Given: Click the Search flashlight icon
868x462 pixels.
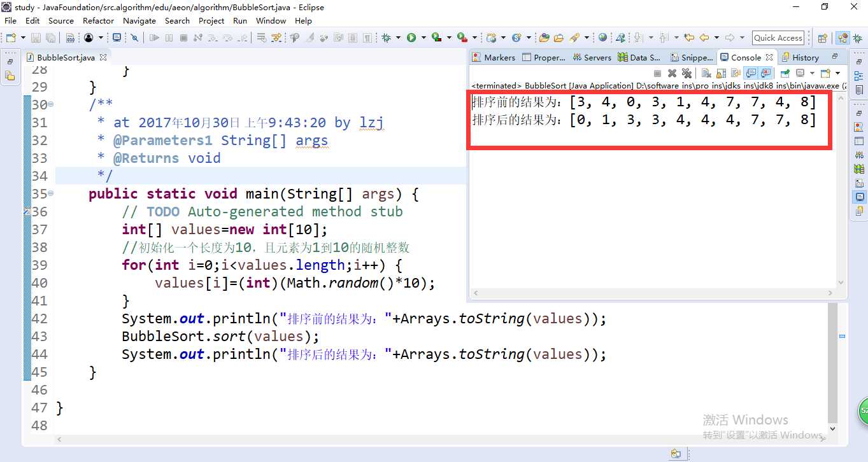Looking at the screenshot, I should click(574, 38).
